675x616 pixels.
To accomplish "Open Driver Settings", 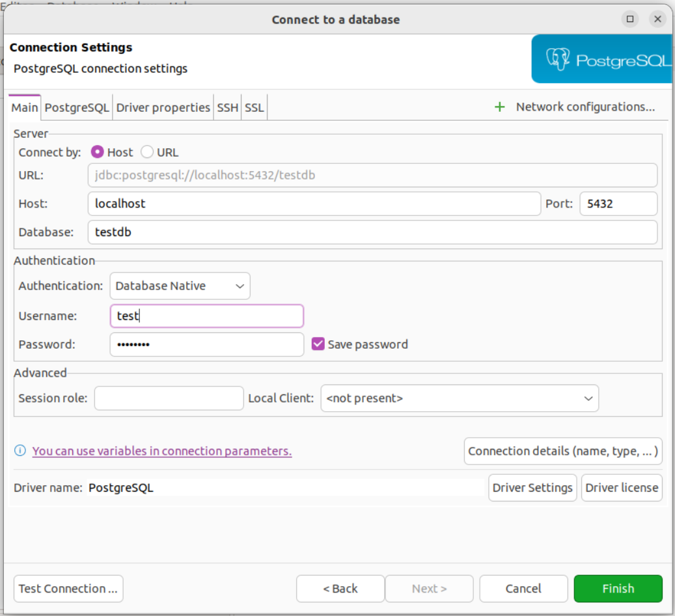I will click(532, 487).
